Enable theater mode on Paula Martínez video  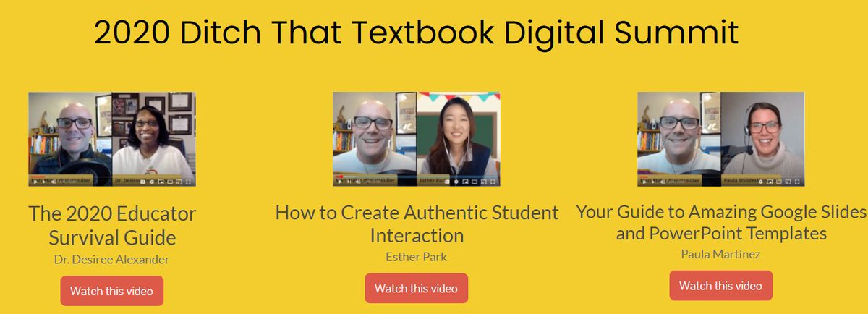pos(779,182)
